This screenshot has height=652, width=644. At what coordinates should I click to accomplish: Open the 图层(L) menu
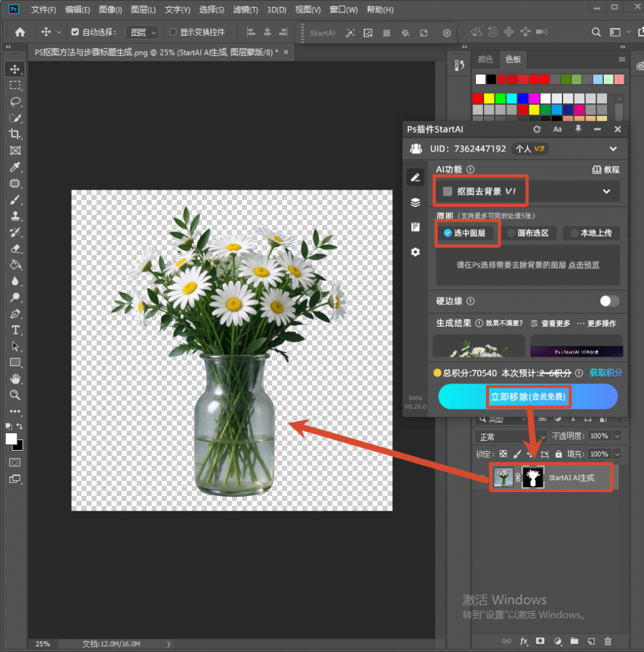(x=143, y=10)
